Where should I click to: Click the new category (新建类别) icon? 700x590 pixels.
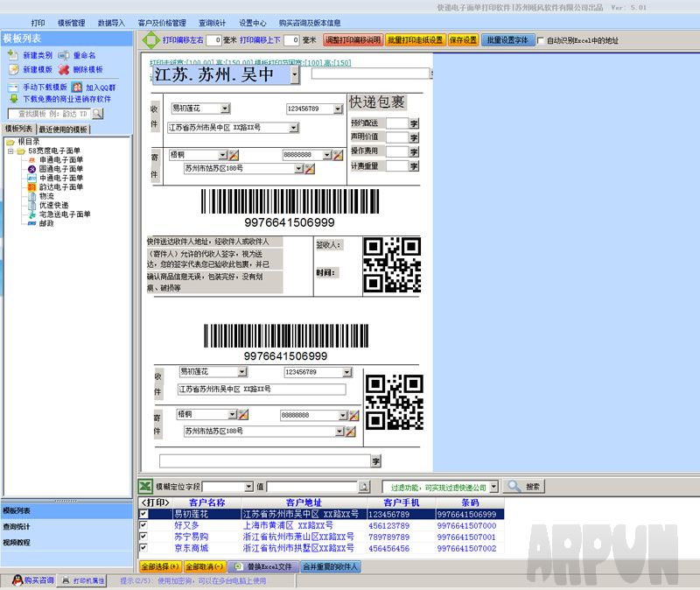13,55
